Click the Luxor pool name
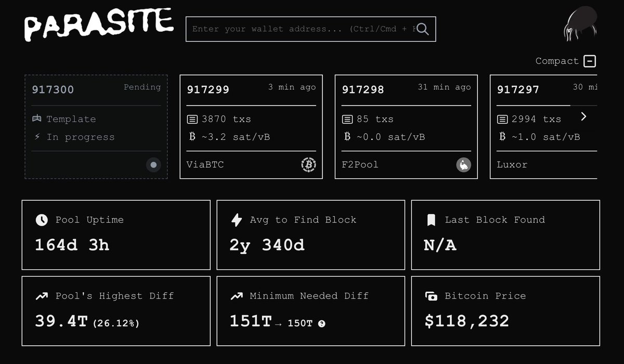Viewport: 624px width, 364px height. [512, 165]
